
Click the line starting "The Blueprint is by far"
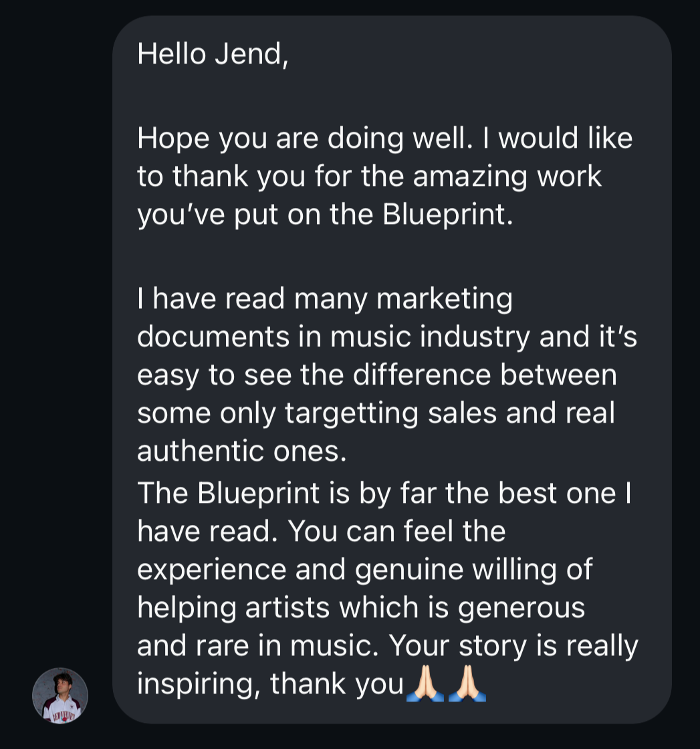[384, 494]
